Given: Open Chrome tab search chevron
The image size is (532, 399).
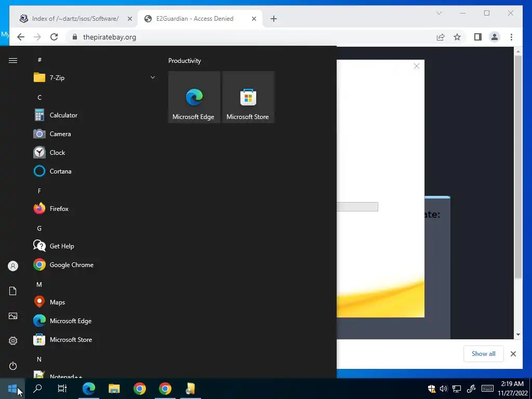Looking at the screenshot, I should tap(439, 13).
